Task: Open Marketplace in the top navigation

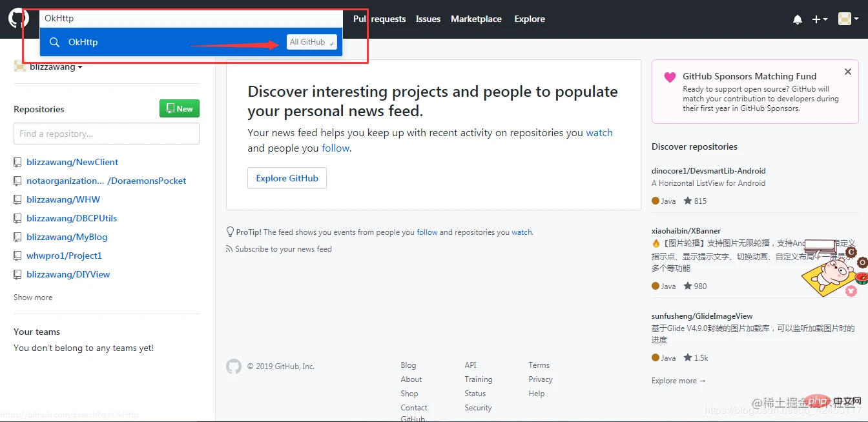Action: point(476,19)
